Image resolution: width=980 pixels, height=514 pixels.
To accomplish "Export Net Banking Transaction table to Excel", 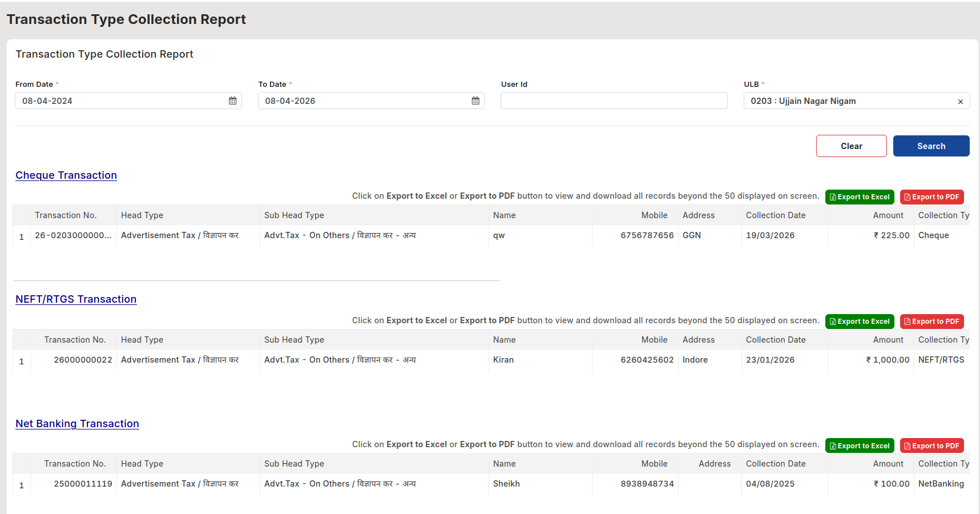I will tap(860, 446).
